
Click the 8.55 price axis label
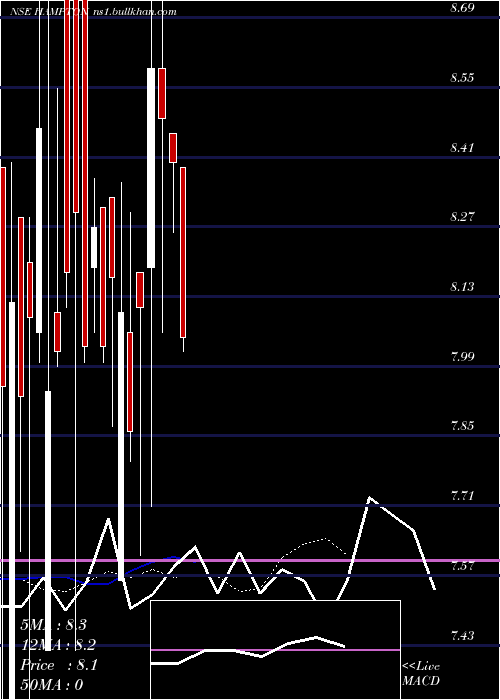462,78
